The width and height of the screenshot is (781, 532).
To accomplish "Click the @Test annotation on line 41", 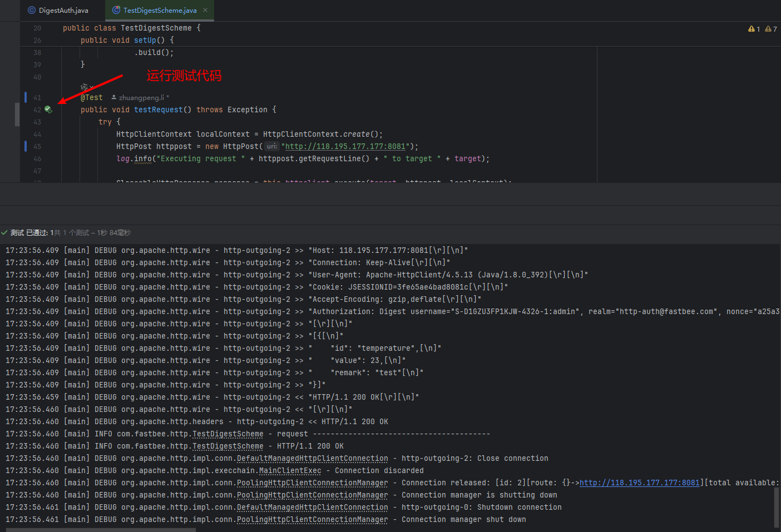I will (92, 97).
